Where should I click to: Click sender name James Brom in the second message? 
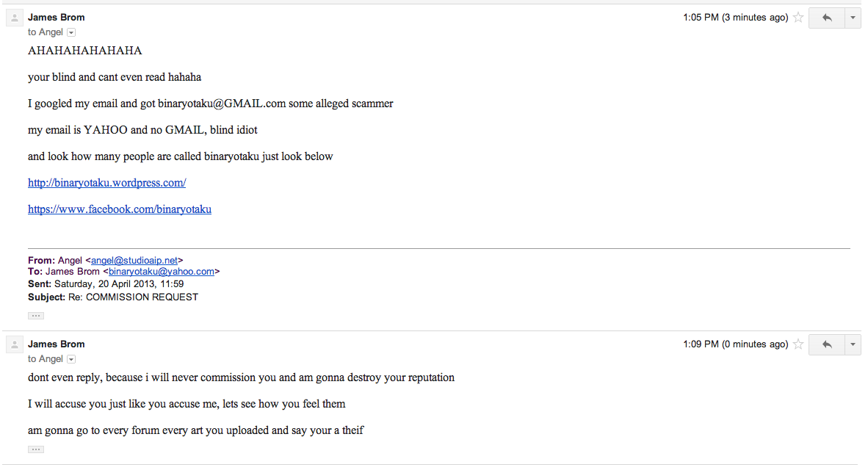point(57,344)
